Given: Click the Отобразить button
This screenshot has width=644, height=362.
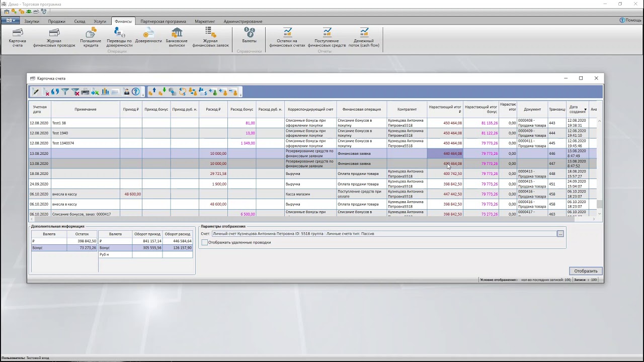Looking at the screenshot, I should coord(586,271).
